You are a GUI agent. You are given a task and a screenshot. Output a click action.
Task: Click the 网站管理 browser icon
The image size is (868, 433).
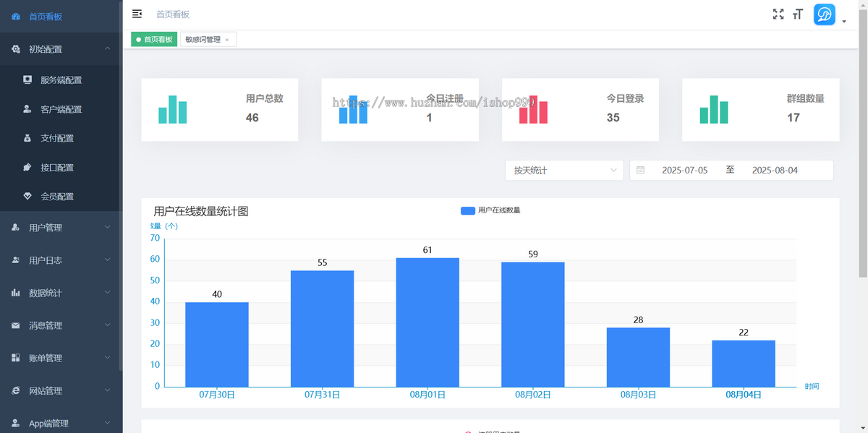coord(16,390)
